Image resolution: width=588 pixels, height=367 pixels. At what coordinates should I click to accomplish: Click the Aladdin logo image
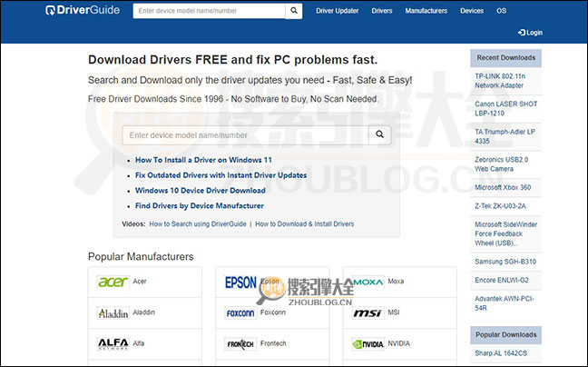coord(113,313)
